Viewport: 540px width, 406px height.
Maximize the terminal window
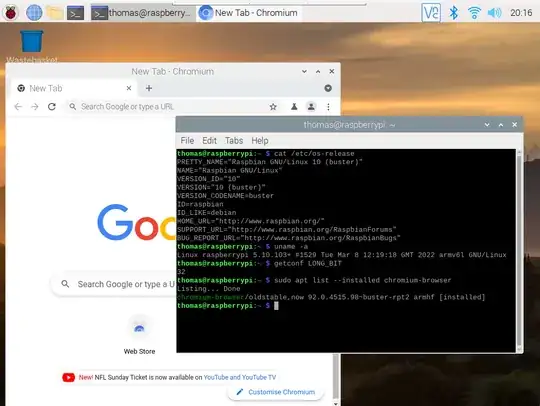501,125
